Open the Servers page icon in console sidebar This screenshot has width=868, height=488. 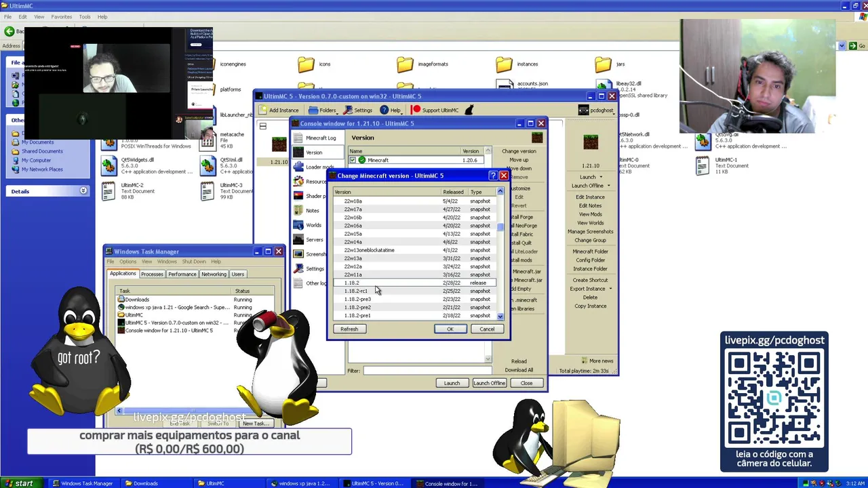(298, 239)
